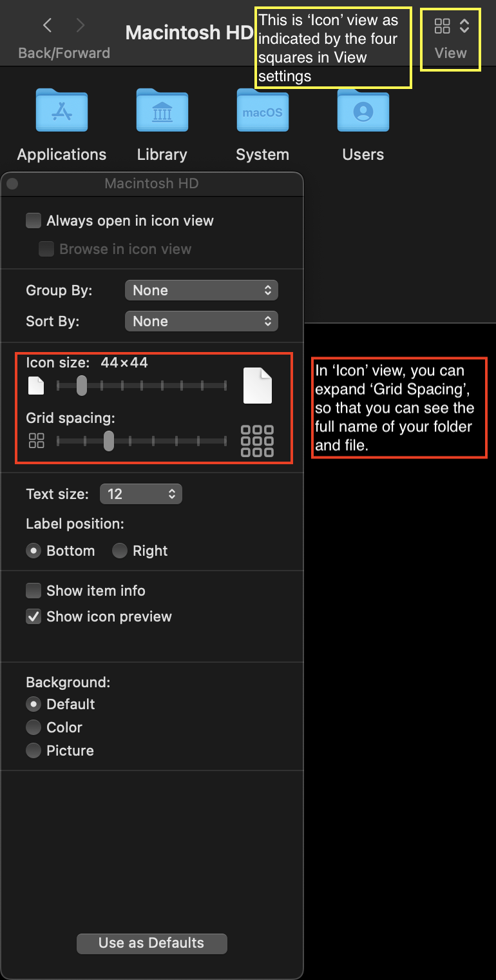This screenshot has width=496, height=980.
Task: Choose Picture background option
Action: point(33,750)
